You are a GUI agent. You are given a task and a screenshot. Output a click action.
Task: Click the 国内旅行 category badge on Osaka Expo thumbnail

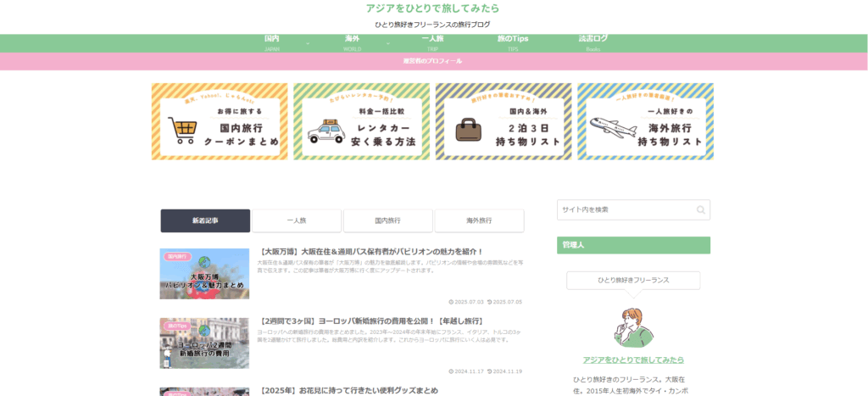point(177,255)
